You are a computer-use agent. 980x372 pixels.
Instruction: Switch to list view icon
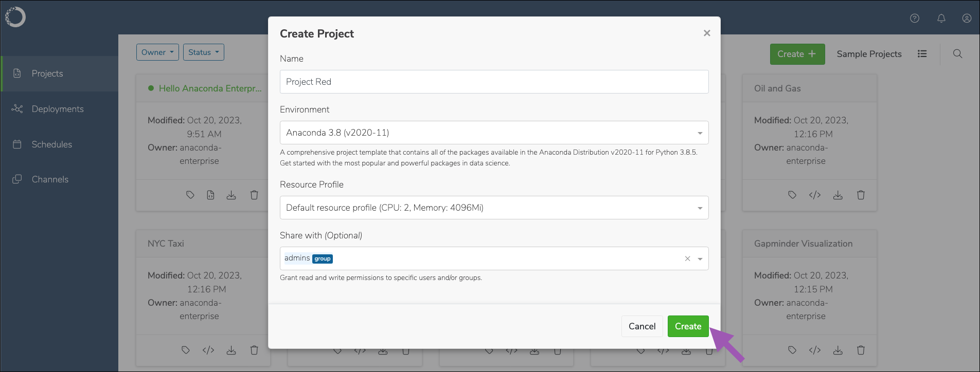[x=922, y=53]
